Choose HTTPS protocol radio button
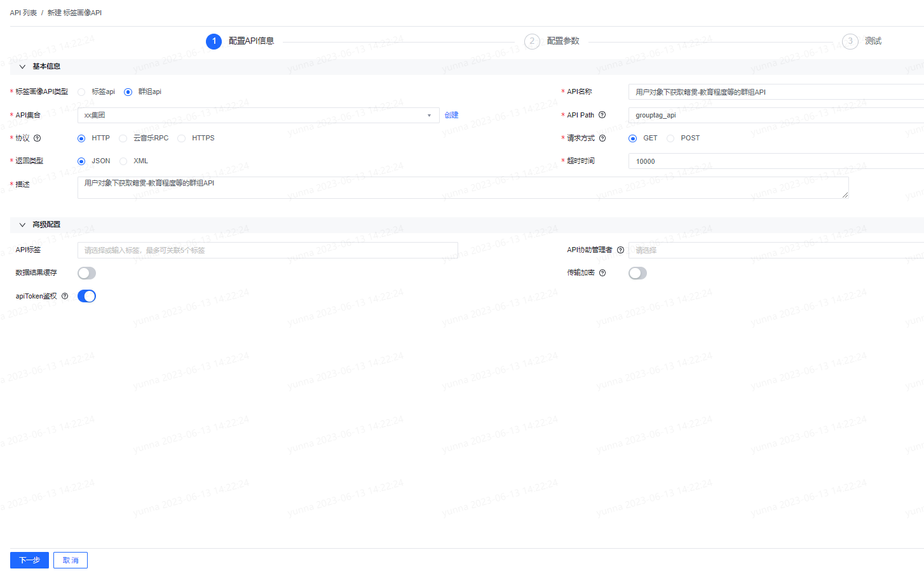This screenshot has width=924, height=571. (x=182, y=138)
